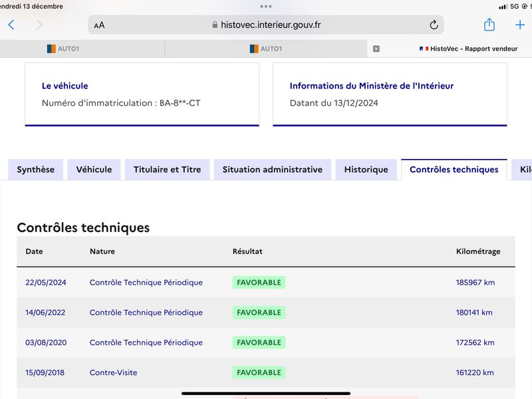Click the Date column header
This screenshot has width=532, height=399.
35,251
